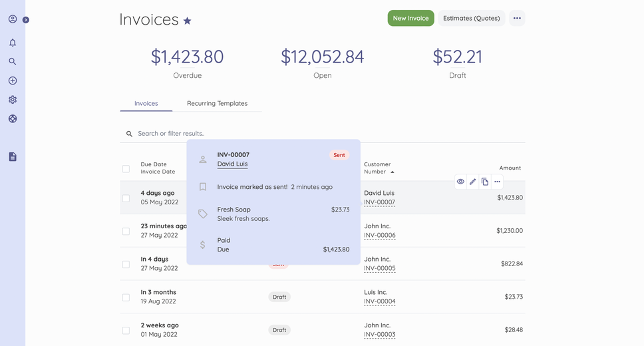Image resolution: width=644 pixels, height=346 pixels.
Task: Duplicate the invoice using the copy icon
Action: (485, 182)
